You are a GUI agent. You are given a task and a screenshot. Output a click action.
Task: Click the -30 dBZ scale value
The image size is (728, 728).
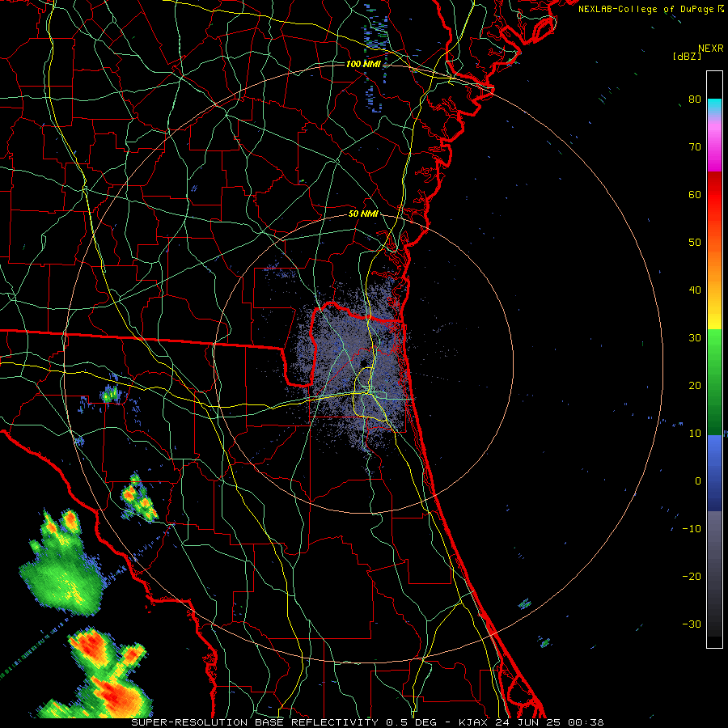click(692, 624)
